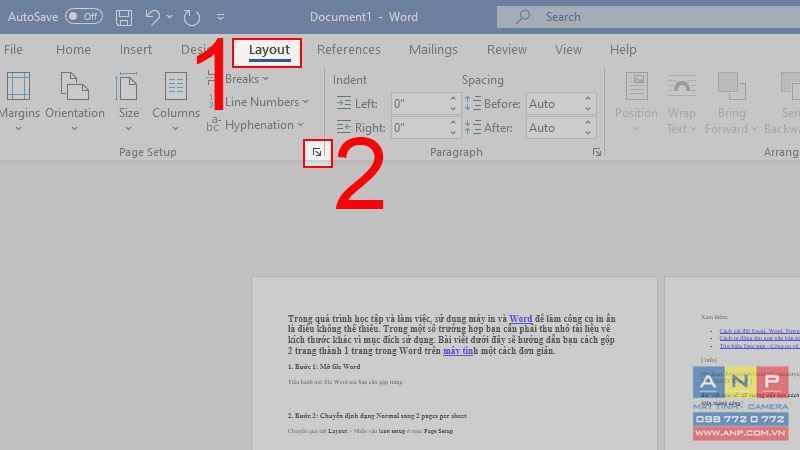Open Customize Quick Access Toolbar dropdown
Image resolution: width=800 pixels, height=450 pixels.
point(220,17)
